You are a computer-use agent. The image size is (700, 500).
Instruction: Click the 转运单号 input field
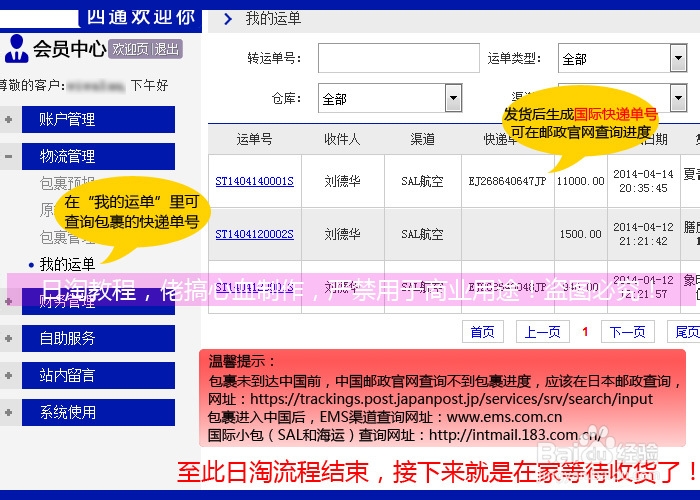click(x=399, y=58)
